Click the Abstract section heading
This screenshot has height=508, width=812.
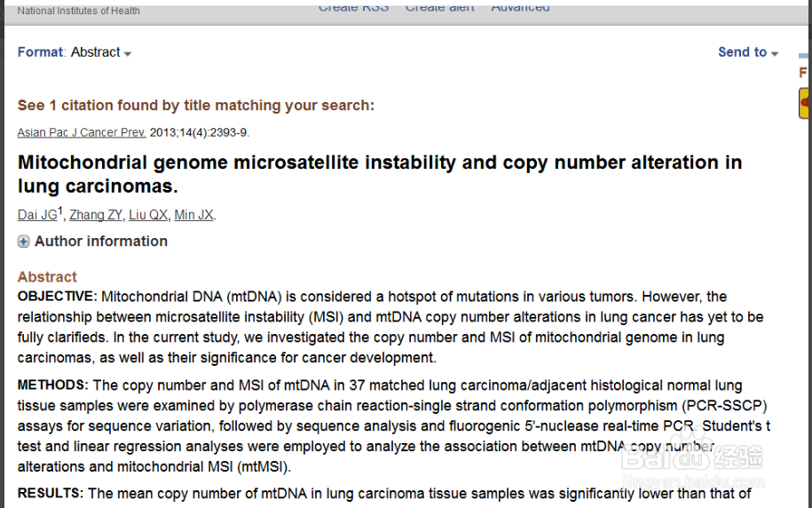[47, 277]
